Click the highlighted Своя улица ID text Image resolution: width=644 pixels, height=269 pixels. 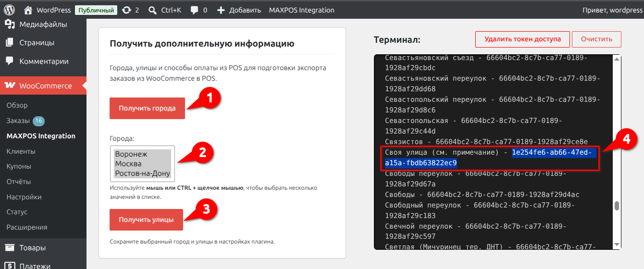point(490,158)
